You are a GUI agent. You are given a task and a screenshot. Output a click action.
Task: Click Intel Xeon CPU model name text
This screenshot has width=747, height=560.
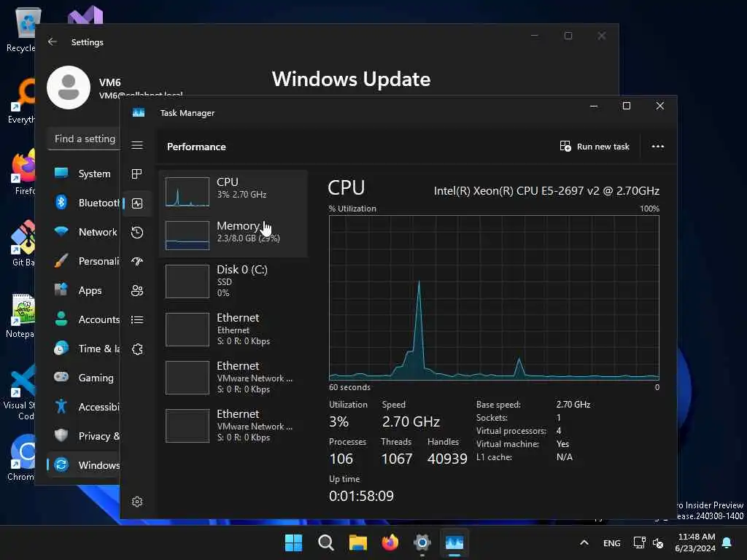[546, 191]
